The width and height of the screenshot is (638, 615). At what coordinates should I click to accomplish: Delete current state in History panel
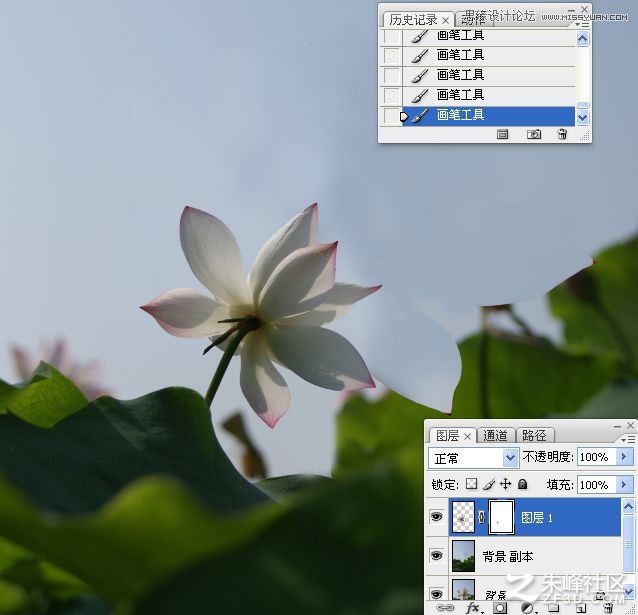click(x=562, y=134)
